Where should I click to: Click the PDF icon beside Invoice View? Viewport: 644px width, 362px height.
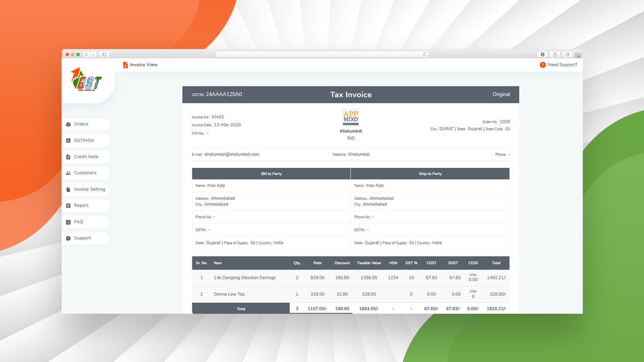pos(125,65)
